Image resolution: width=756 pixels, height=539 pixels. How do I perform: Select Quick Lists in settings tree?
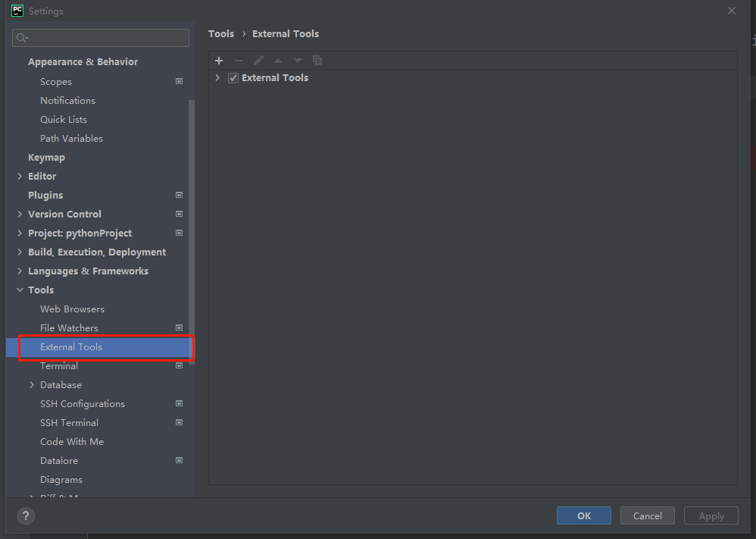point(64,119)
